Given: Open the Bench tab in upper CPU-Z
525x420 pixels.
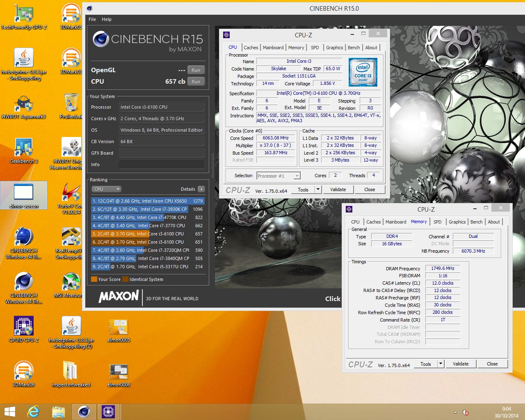Looking at the screenshot, I should 354,48.
